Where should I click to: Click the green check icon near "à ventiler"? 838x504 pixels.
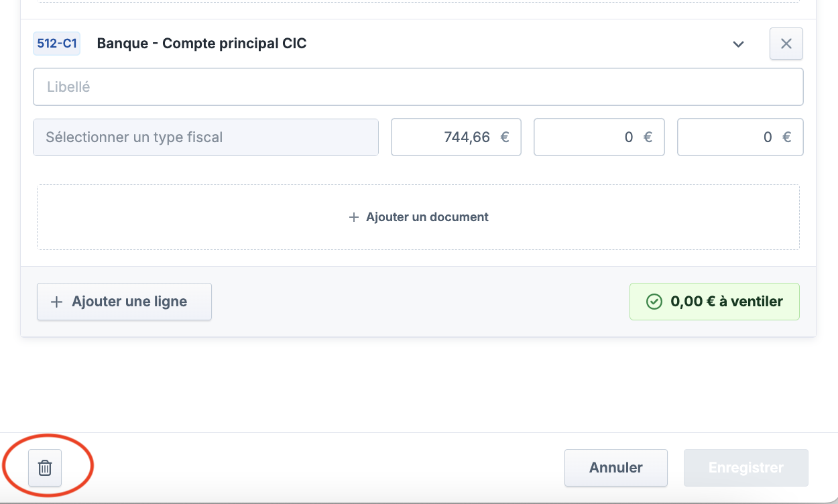tap(654, 302)
